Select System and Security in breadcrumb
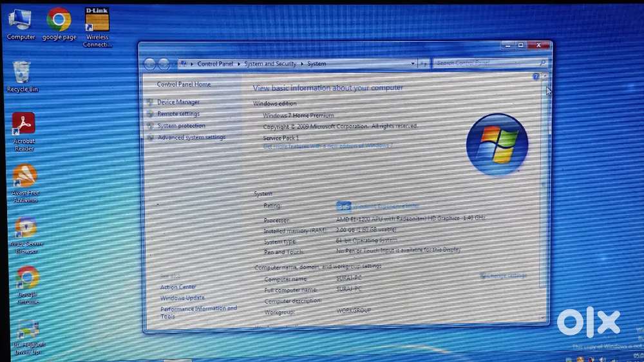 pyautogui.click(x=270, y=64)
